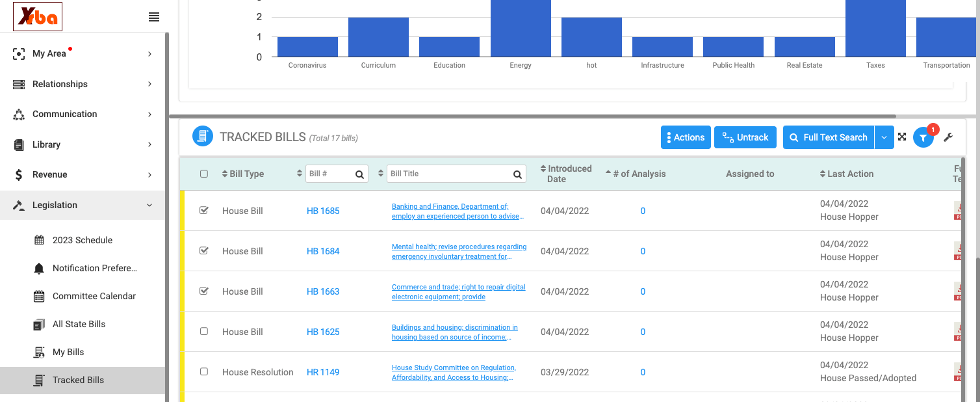Click the Committee Calendar icon
The width and height of the screenshot is (980, 402).
(x=39, y=296)
